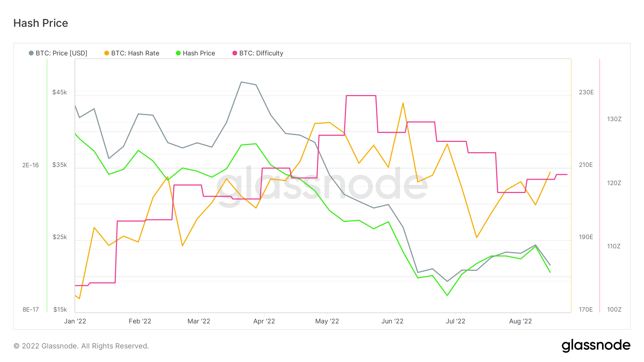Toggle the BTC: Difficulty legend label
Image resolution: width=644 pixels, height=362 pixels.
[x=261, y=53]
